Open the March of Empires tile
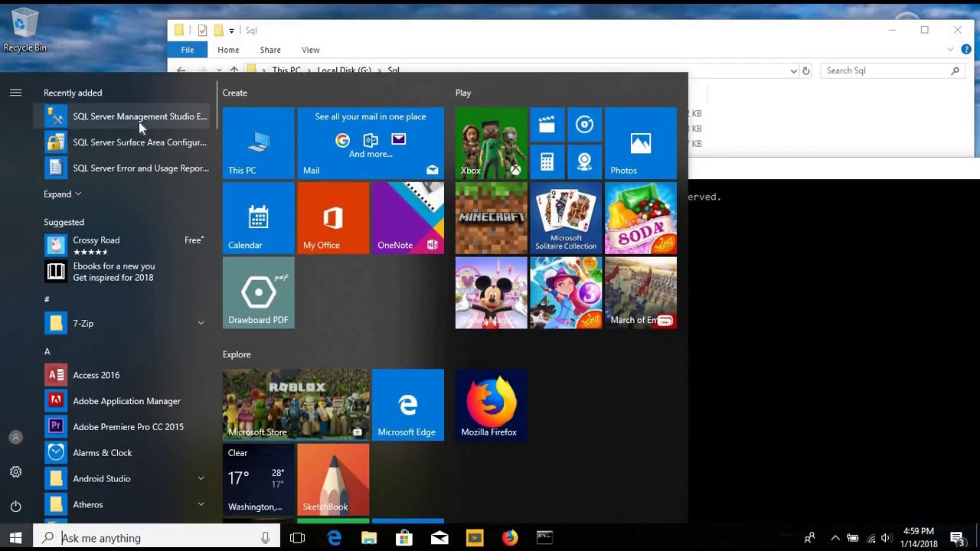This screenshot has height=551, width=980. click(641, 293)
